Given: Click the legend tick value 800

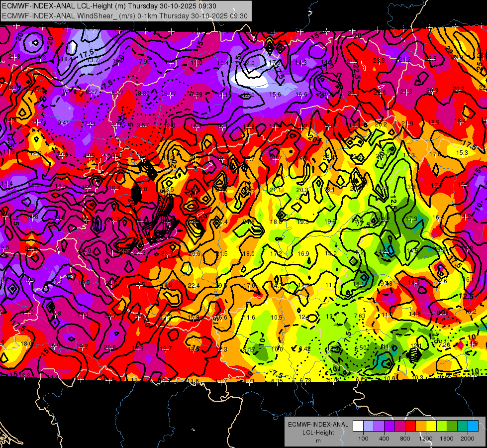Looking at the screenshot, I should coord(405,439).
